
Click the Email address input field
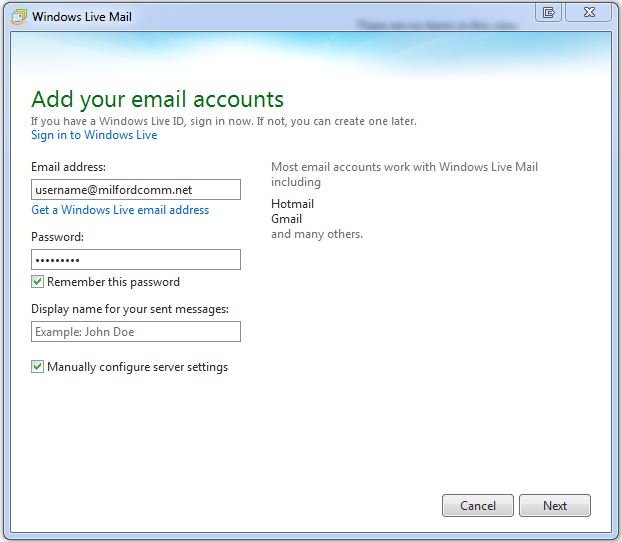[x=136, y=189]
